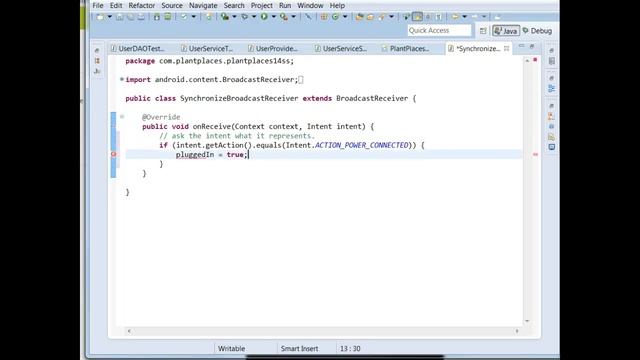
Task: Expand the New Java Class dropdown arrow
Action: (x=345, y=17)
